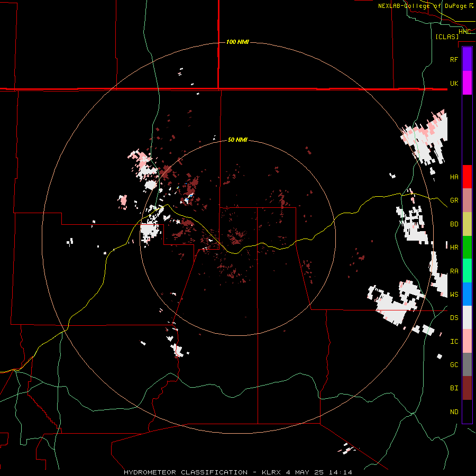Click the RA legend label
476x476 pixels.
click(454, 271)
